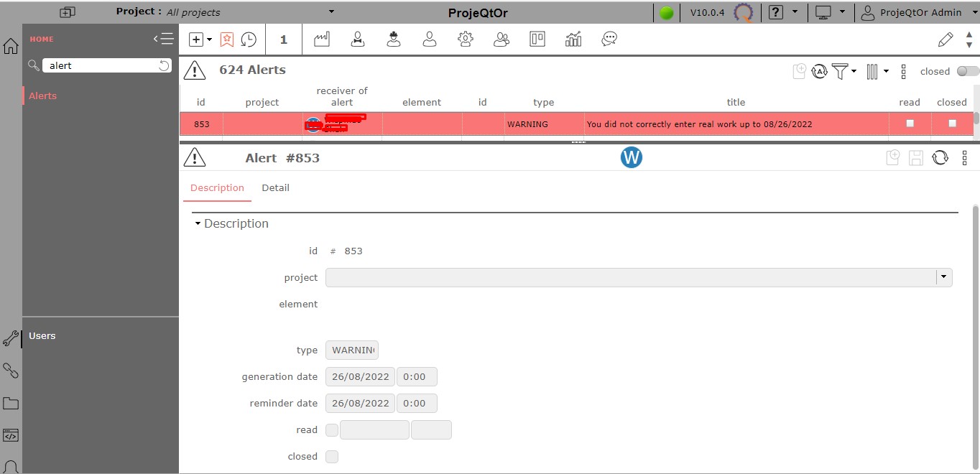Open the recent history clock icon
980x474 pixels.
coord(249,39)
